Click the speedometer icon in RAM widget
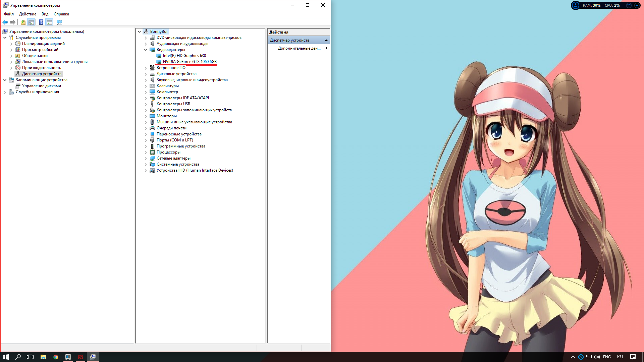This screenshot has height=362, width=644. [x=629, y=5]
